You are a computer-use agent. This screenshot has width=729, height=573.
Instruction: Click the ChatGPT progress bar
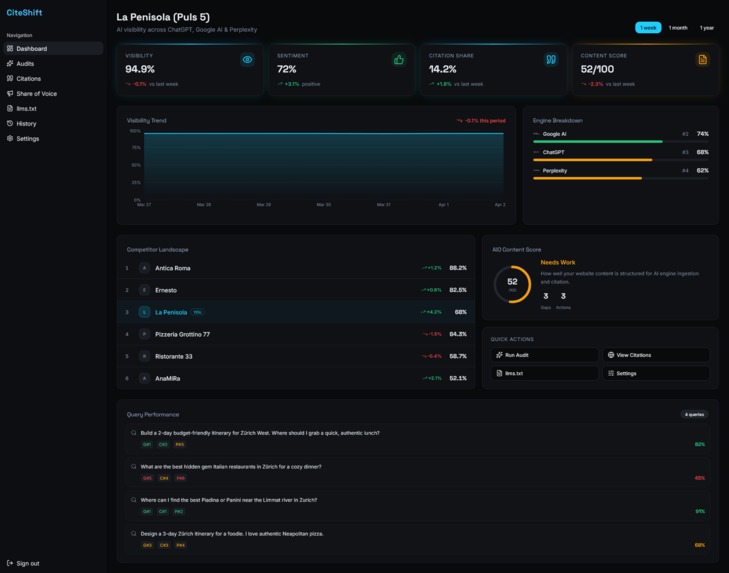(x=621, y=160)
